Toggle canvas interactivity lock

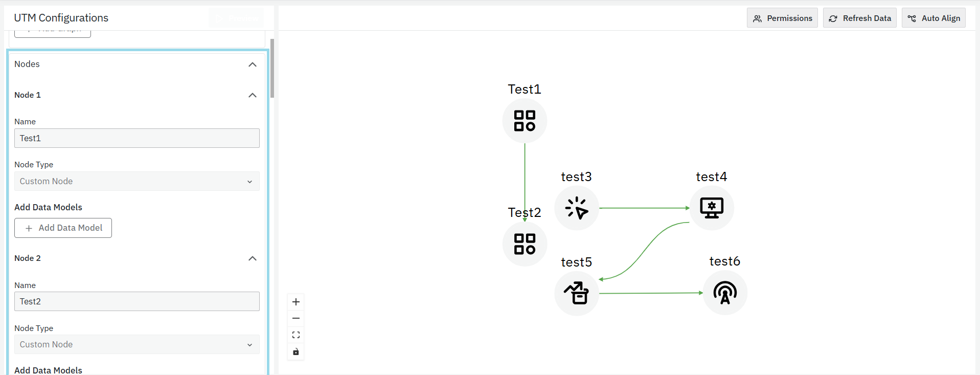pyautogui.click(x=296, y=351)
